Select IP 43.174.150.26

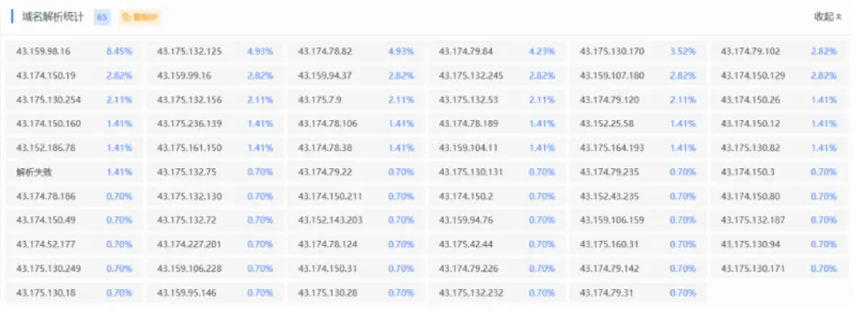click(x=750, y=100)
